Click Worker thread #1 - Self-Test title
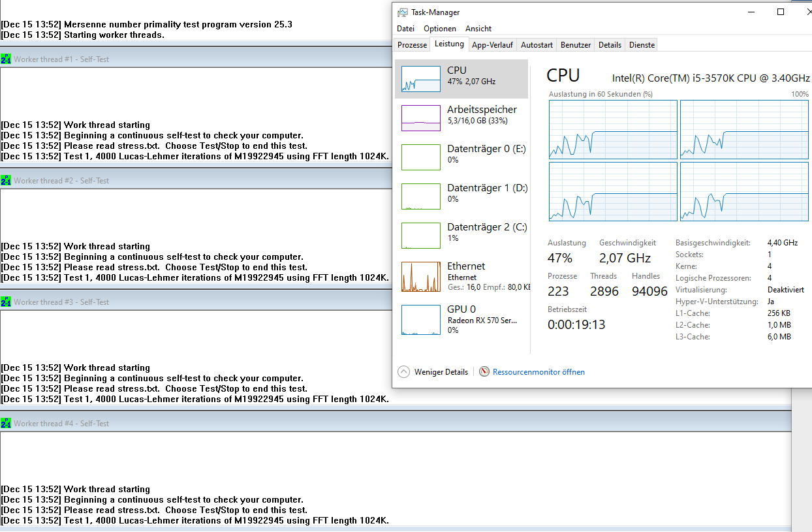The width and height of the screenshot is (812, 532). (61, 59)
